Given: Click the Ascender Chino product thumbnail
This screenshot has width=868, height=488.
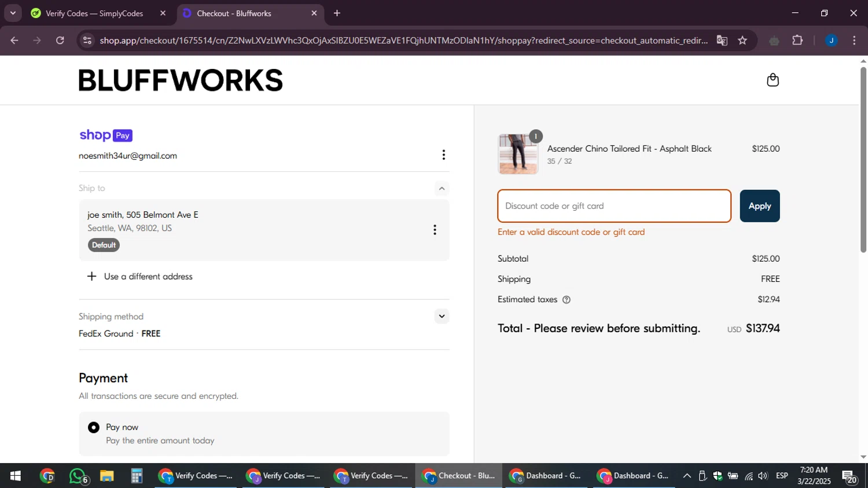Looking at the screenshot, I should (518, 154).
